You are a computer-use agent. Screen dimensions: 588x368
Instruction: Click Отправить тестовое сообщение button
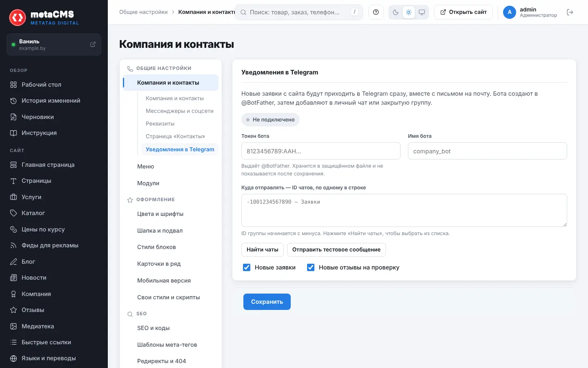pyautogui.click(x=336, y=249)
